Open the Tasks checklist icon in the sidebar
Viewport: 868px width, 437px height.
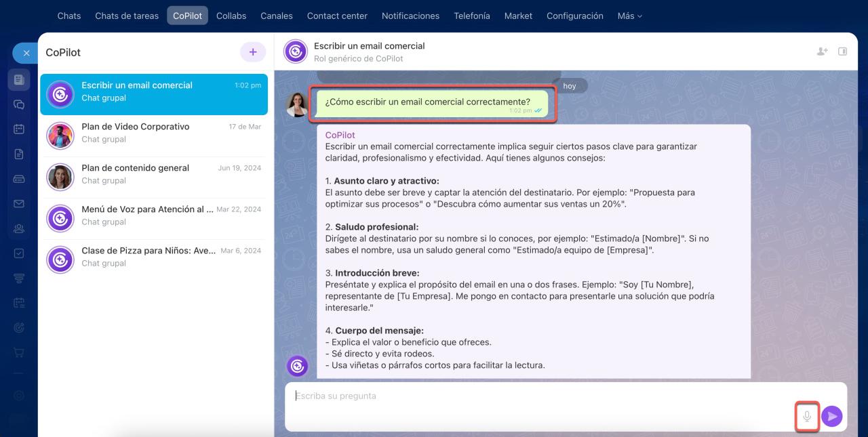click(18, 253)
